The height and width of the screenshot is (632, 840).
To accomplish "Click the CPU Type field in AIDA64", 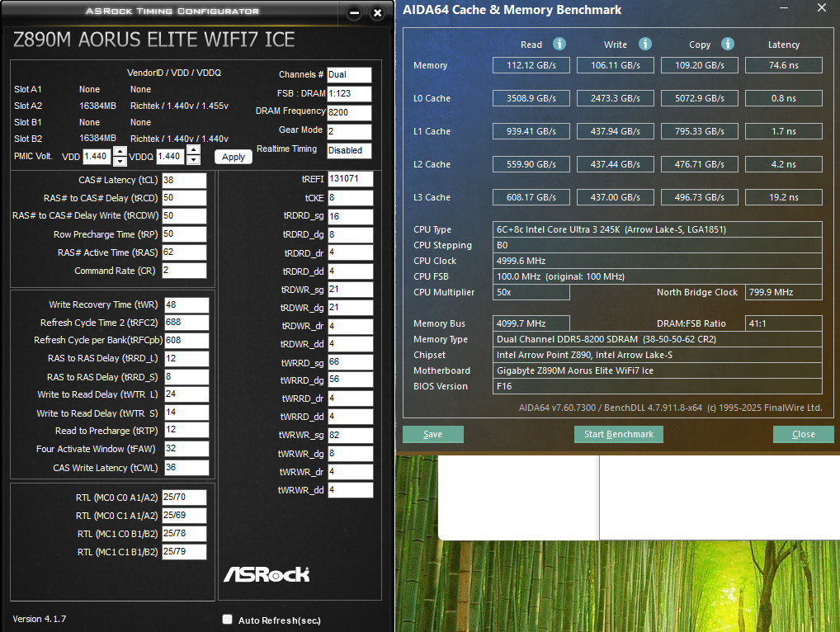I will coord(658,229).
